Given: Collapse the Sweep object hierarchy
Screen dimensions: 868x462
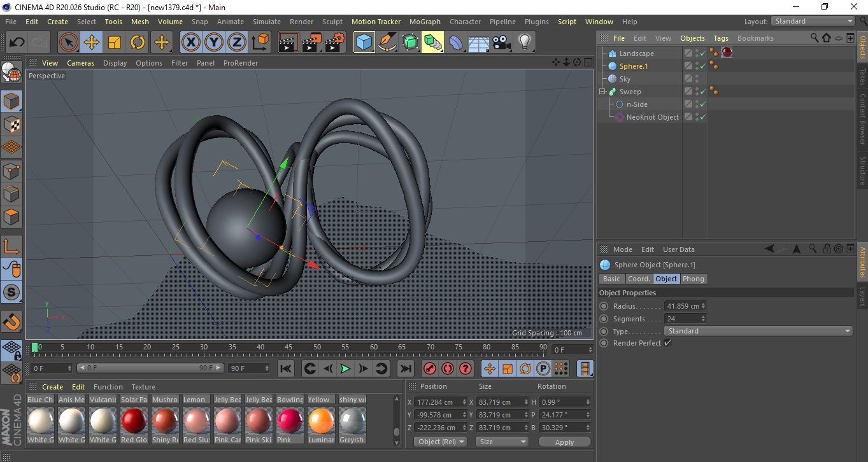Looking at the screenshot, I should pyautogui.click(x=602, y=92).
